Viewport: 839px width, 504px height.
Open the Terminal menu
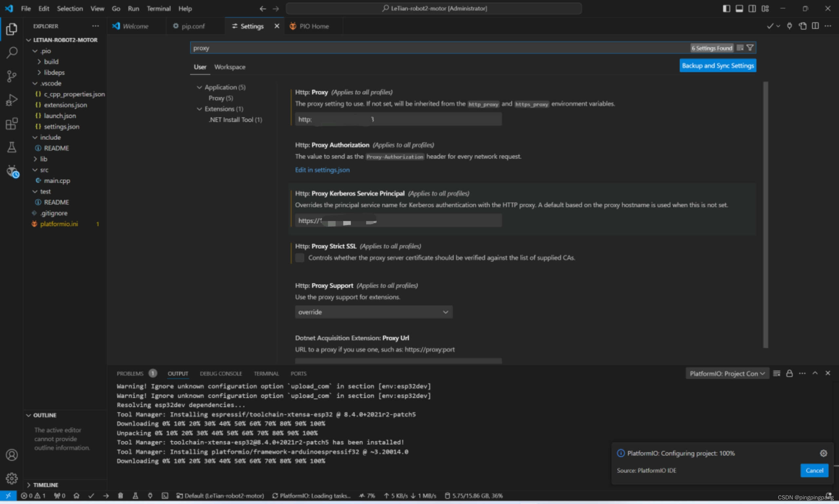pyautogui.click(x=159, y=8)
